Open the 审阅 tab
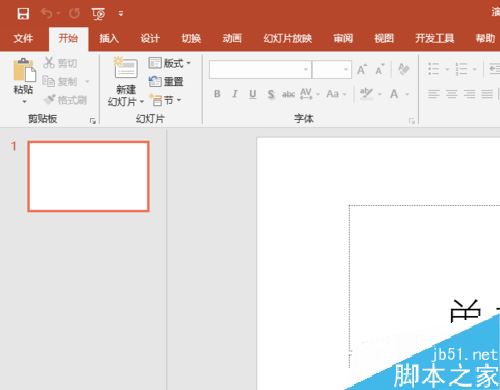 tap(343, 38)
